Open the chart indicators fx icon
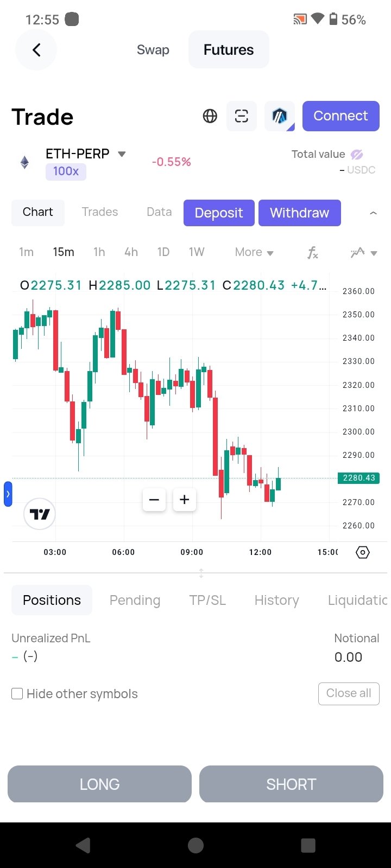391x868 pixels. point(312,252)
